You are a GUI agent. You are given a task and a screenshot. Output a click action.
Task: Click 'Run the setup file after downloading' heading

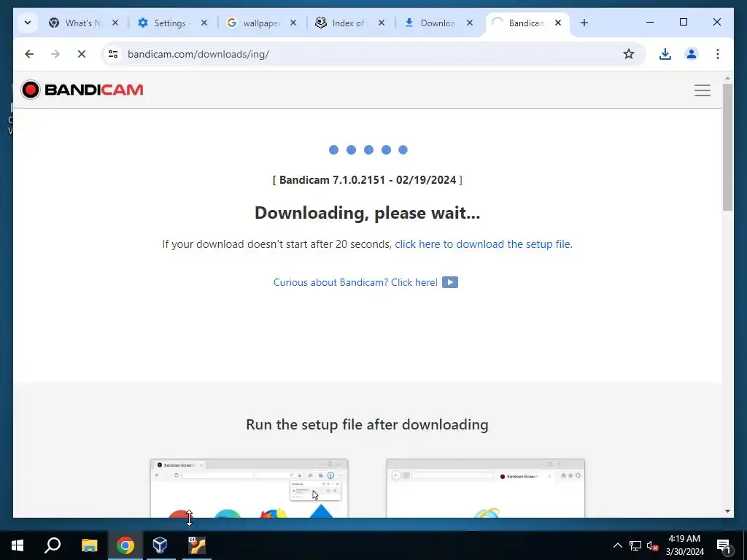[368, 424]
